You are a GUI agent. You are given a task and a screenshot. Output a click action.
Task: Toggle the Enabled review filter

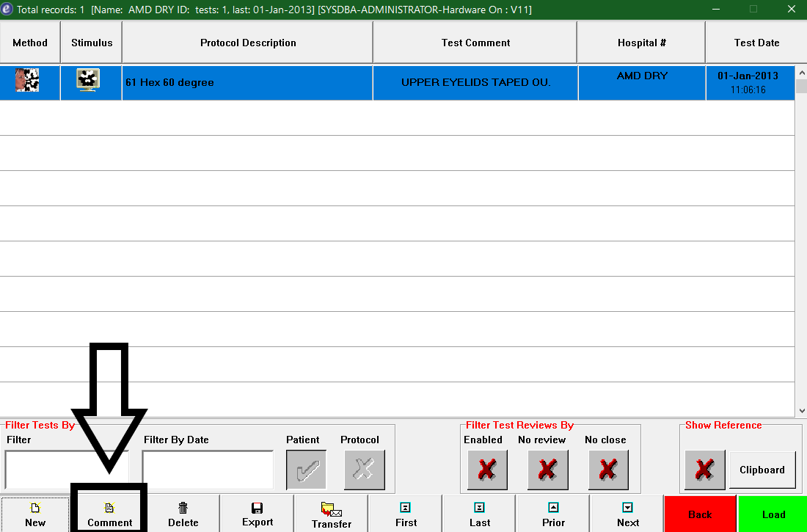[487, 470]
